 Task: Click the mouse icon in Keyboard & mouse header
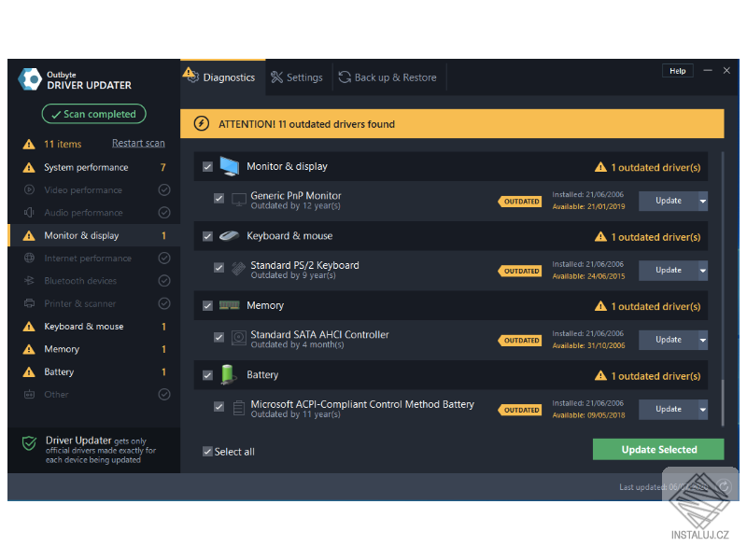click(229, 236)
